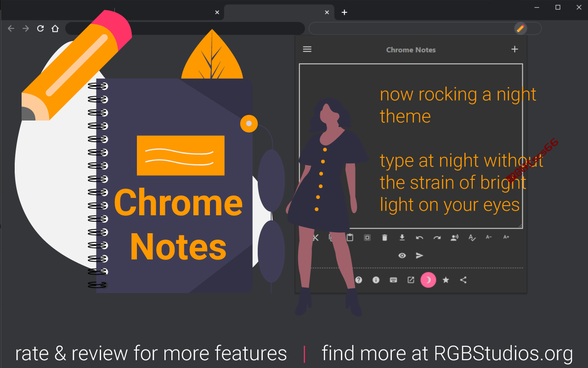Screen dimensions: 588x368
Task: Click the Chrome Notes pencil extension icon
Action: [520, 29]
